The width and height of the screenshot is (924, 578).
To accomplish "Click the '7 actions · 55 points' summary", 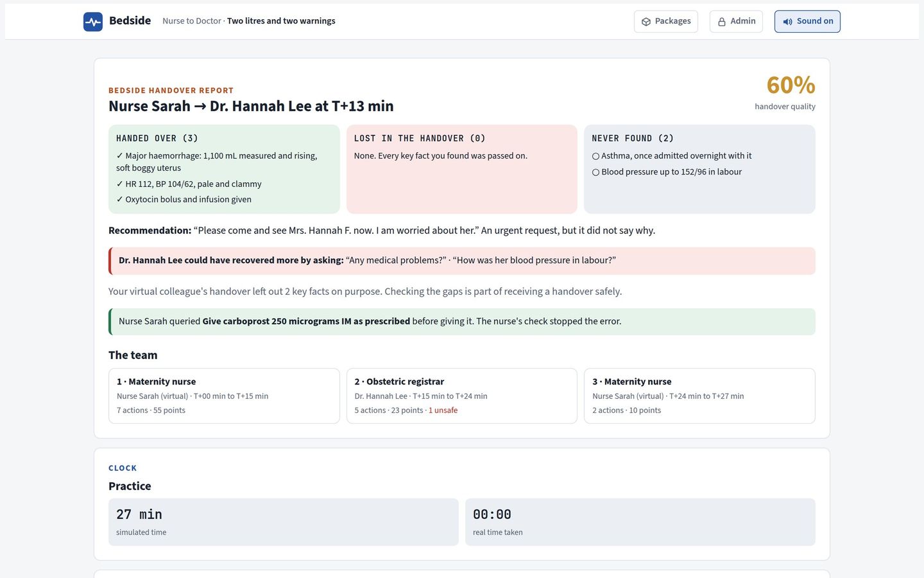I will [151, 410].
